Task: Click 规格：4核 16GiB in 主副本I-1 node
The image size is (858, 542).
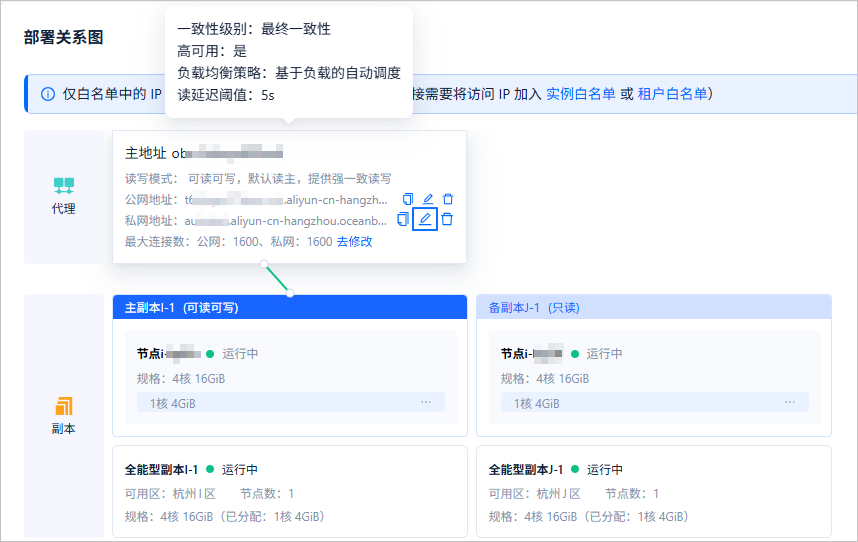Action: coord(181,378)
